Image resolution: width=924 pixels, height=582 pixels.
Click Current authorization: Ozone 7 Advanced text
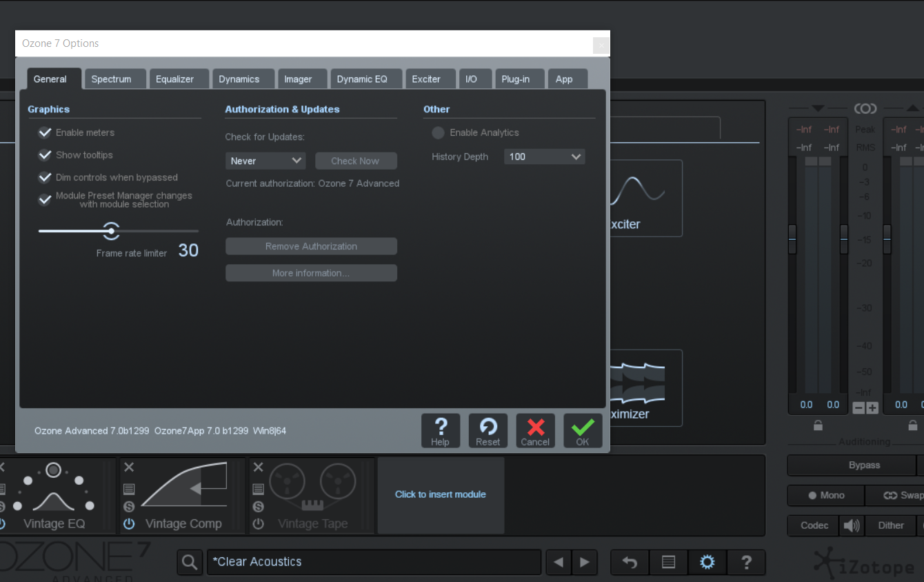pos(312,183)
